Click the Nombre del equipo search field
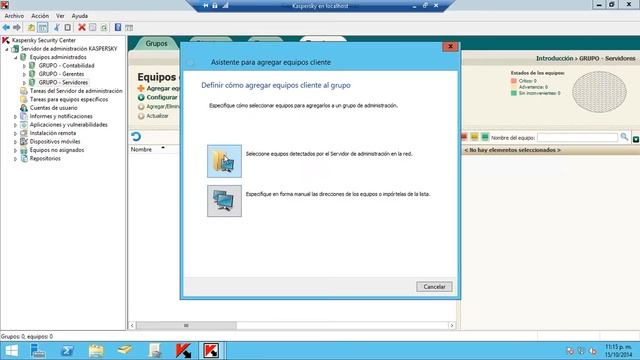Image resolution: width=640 pixels, height=360 pixels. click(x=577, y=138)
